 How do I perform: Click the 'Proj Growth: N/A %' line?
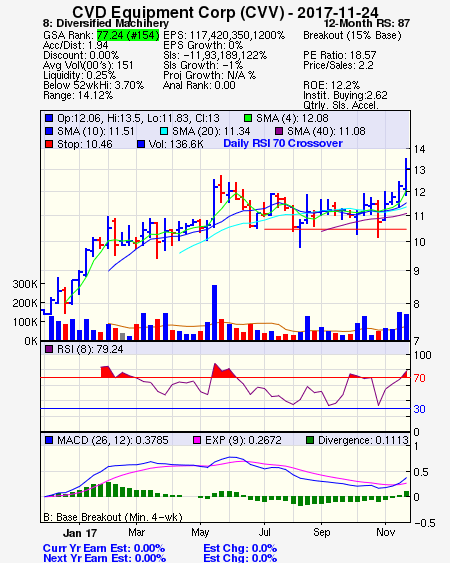[x=209, y=75]
